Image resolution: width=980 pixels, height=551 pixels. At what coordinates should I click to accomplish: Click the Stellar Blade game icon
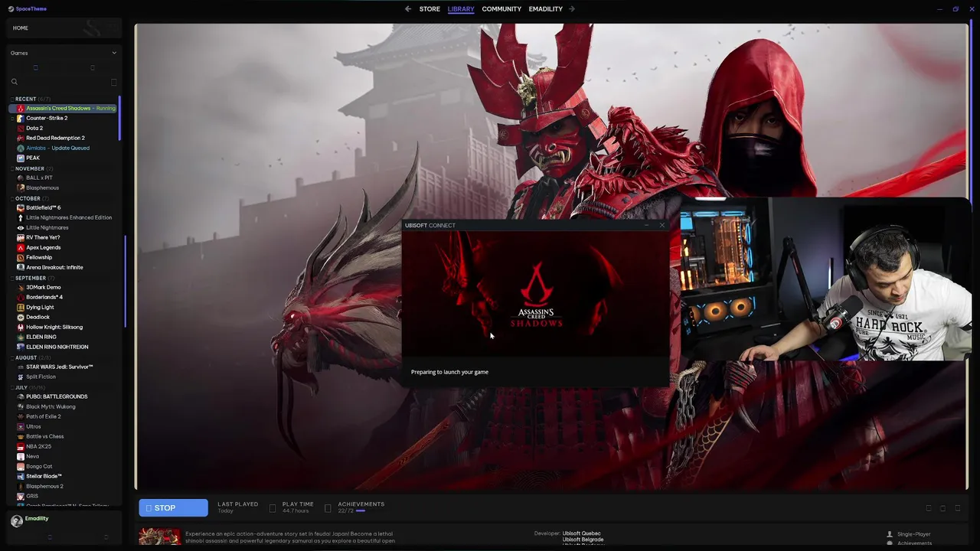point(21,477)
